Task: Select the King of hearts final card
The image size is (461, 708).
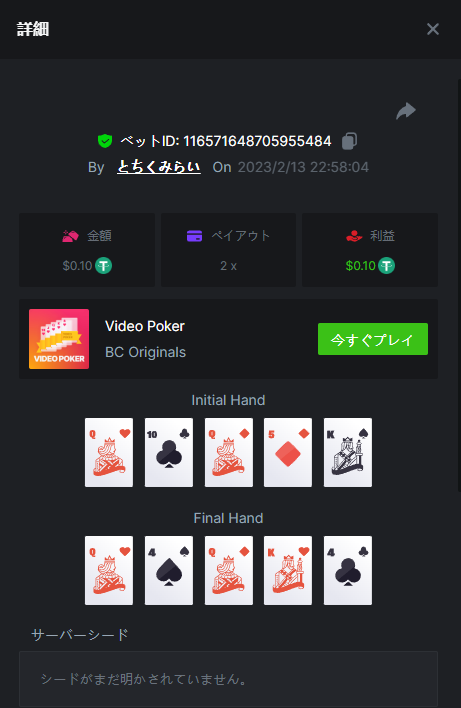Action: (288, 570)
